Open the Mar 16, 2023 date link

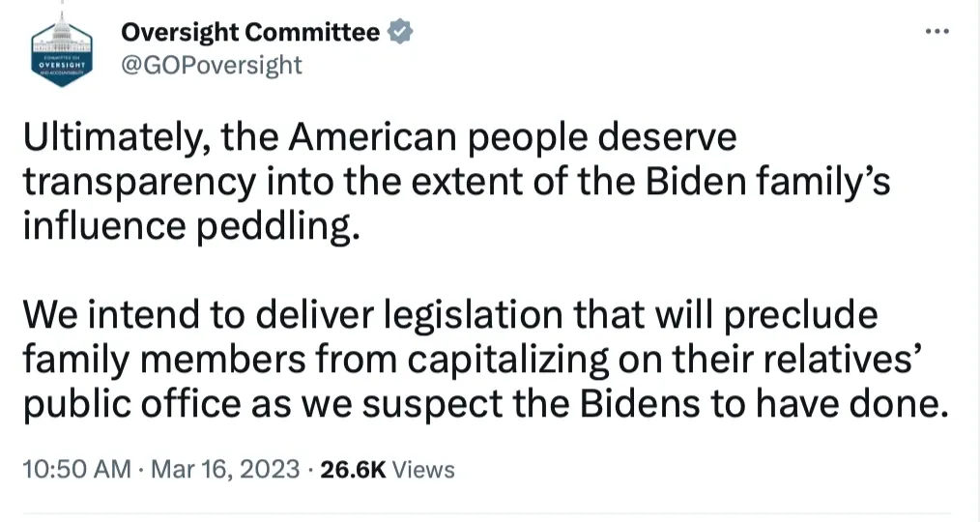(x=225, y=469)
